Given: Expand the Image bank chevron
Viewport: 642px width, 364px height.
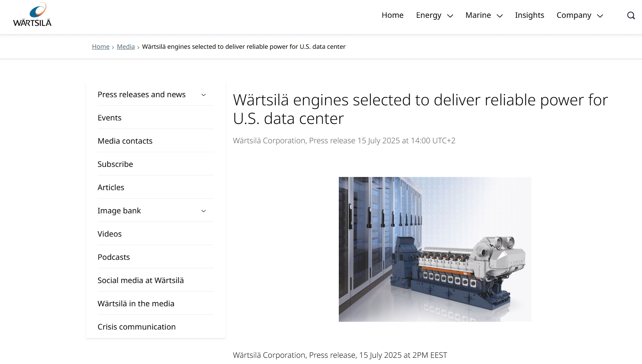Looking at the screenshot, I should click(203, 211).
